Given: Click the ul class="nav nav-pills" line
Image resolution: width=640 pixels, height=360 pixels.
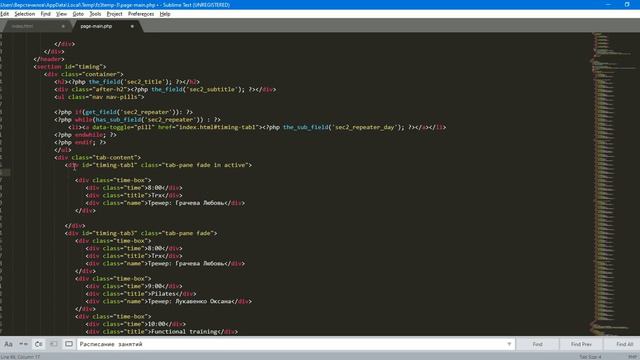Looking at the screenshot, I should tap(99, 97).
